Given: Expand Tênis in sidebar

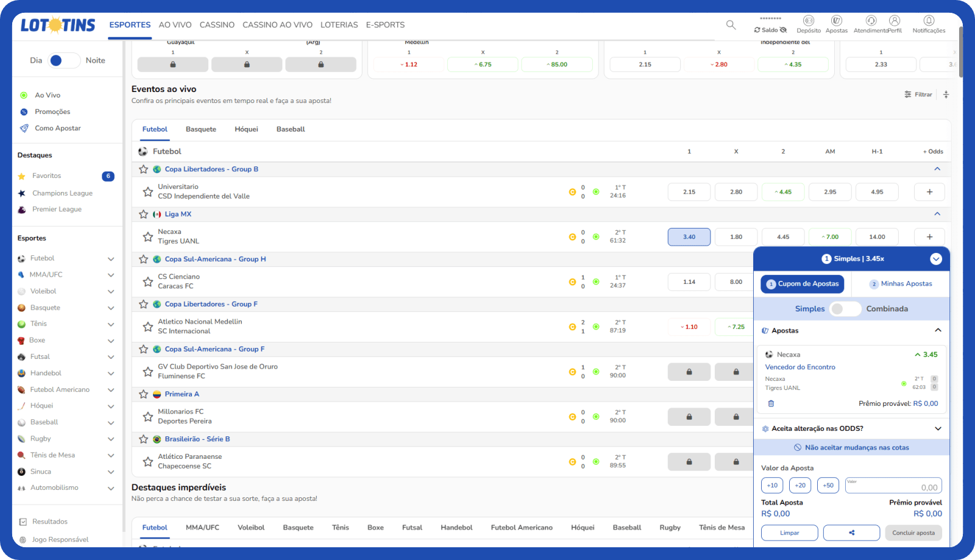Looking at the screenshot, I should pyautogui.click(x=111, y=324).
